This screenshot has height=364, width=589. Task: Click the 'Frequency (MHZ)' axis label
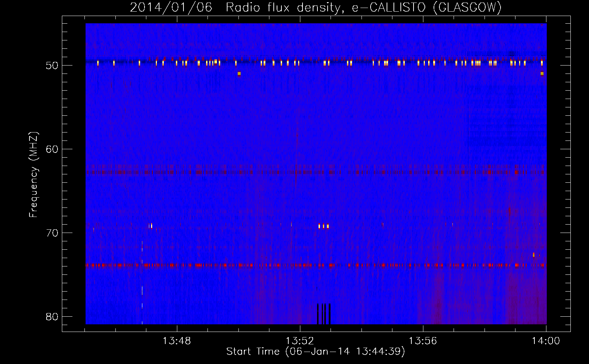[x=33, y=175]
